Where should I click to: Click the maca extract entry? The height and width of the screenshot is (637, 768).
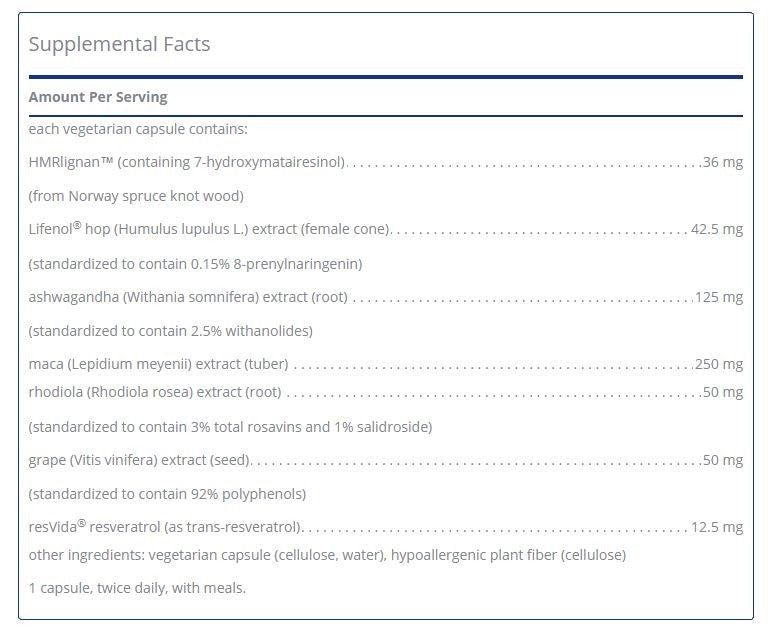(158, 364)
